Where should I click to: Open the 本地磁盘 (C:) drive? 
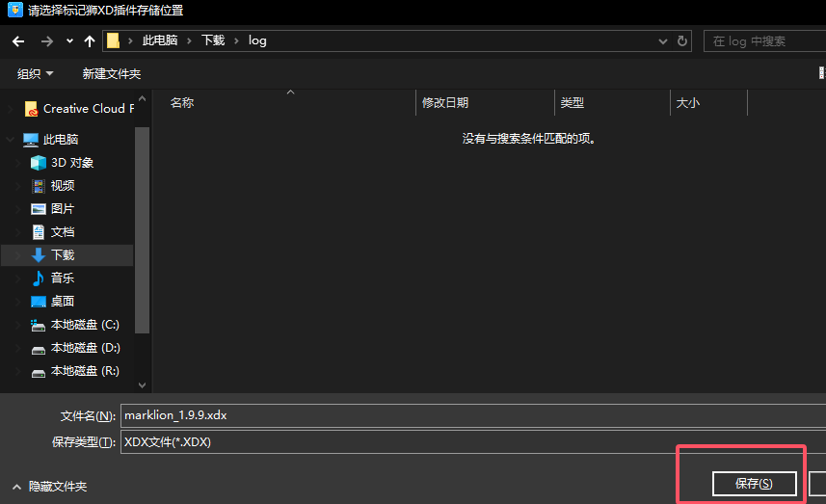pyautogui.click(x=84, y=325)
